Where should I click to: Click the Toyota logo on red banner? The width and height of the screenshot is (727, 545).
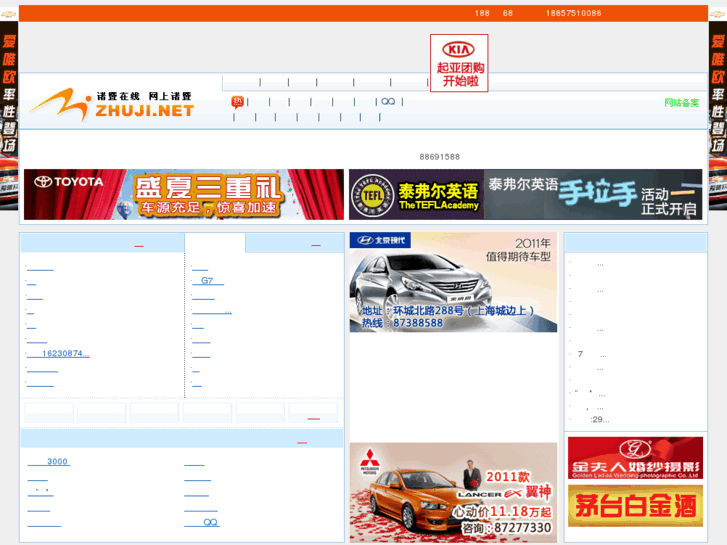click(69, 182)
